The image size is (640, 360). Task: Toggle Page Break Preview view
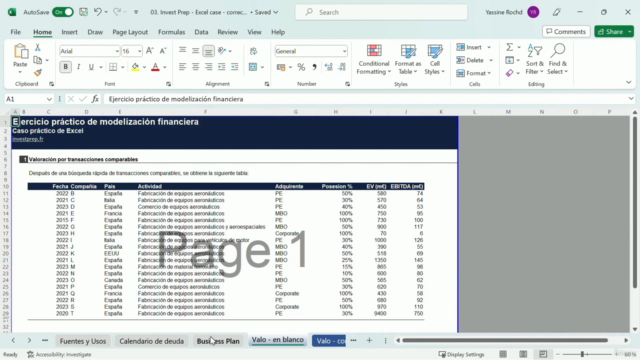point(543,354)
